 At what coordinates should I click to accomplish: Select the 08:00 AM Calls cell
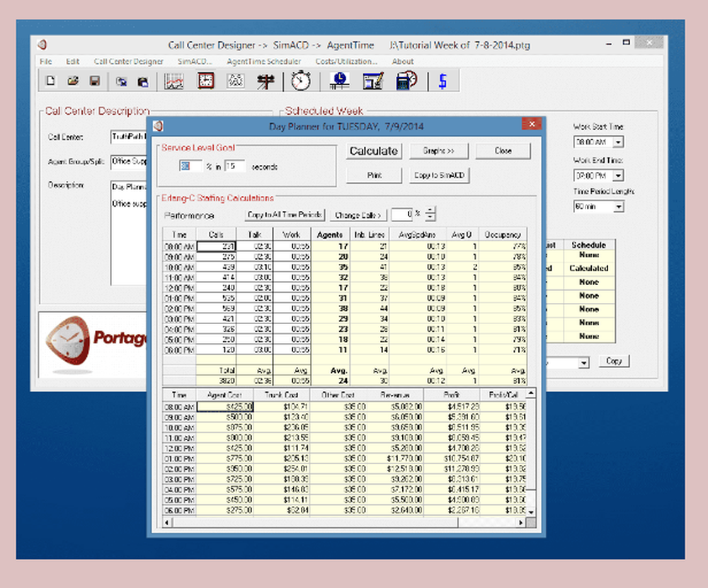[216, 246]
